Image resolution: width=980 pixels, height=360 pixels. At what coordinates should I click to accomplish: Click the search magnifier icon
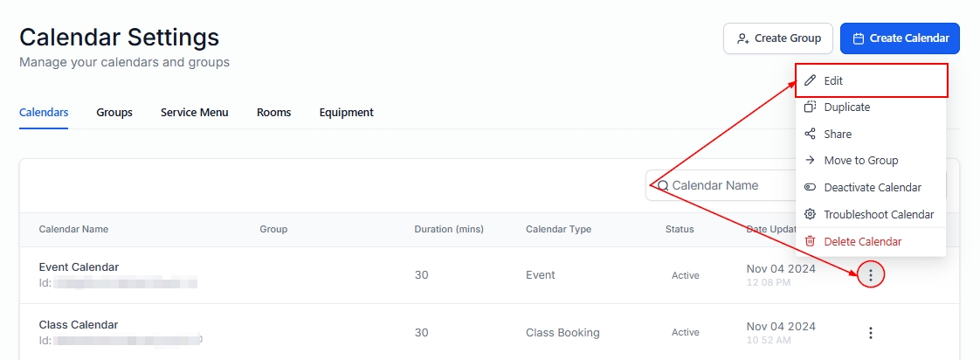click(x=663, y=185)
